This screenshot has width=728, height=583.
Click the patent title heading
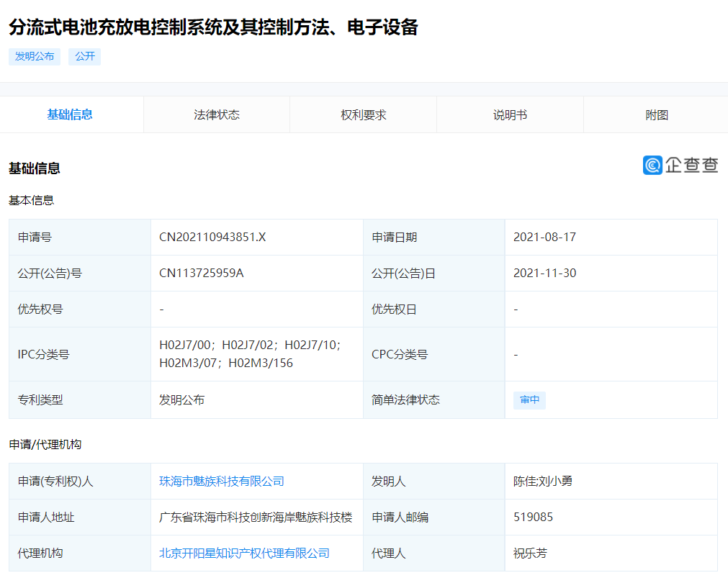[213, 28]
